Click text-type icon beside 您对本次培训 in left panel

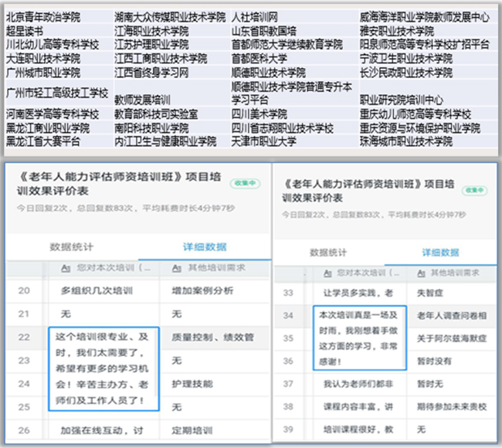pyautogui.click(x=66, y=268)
